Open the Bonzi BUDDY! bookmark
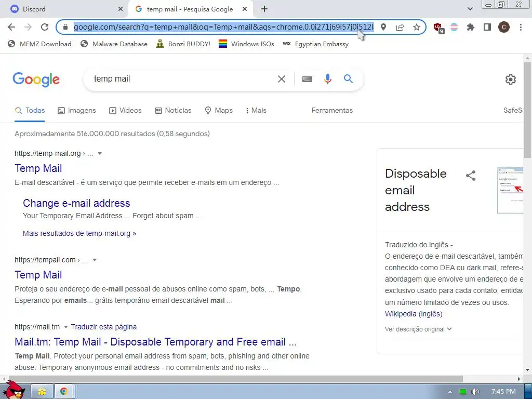The width and height of the screenshot is (532, 399). pos(183,44)
